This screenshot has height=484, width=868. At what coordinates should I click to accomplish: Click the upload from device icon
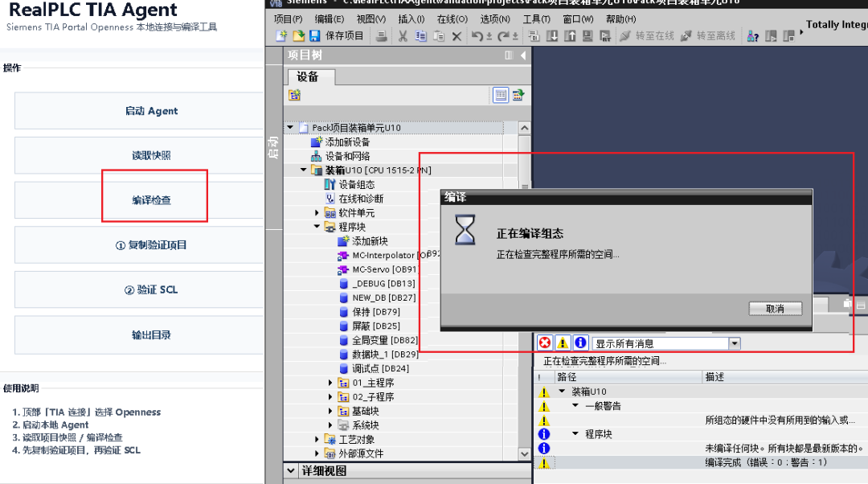pyautogui.click(x=570, y=36)
